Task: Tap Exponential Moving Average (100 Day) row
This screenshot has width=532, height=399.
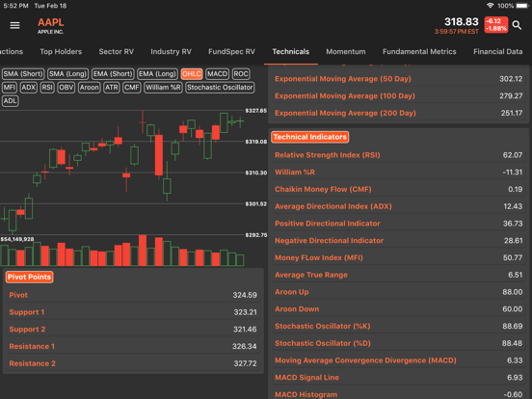Action: pyautogui.click(x=399, y=96)
